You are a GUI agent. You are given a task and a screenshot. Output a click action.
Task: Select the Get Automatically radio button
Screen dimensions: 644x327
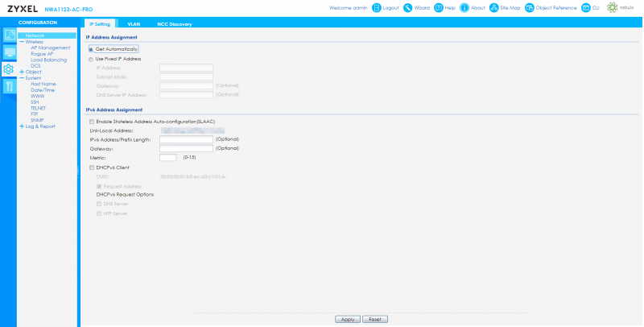[x=91, y=49]
